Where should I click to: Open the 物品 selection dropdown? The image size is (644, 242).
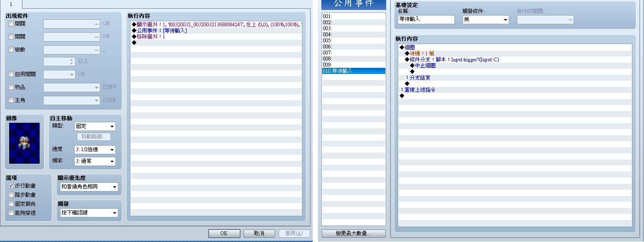(72, 87)
